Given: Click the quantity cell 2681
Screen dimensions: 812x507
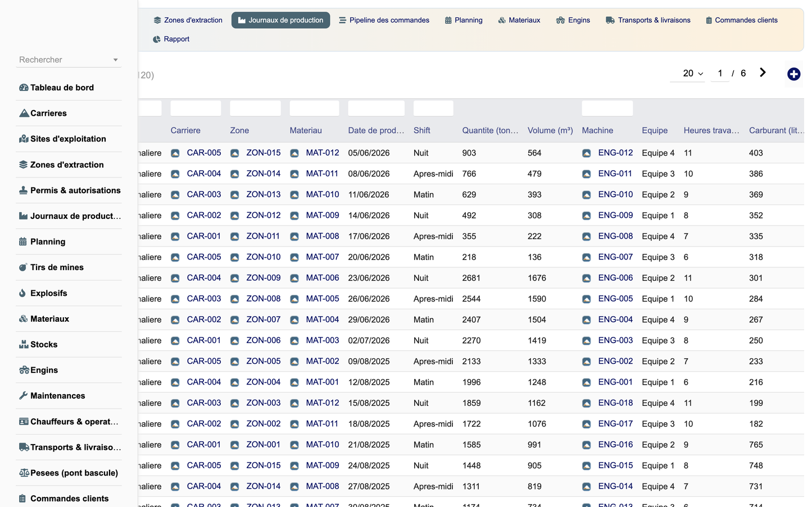Looking at the screenshot, I should click(x=471, y=278).
